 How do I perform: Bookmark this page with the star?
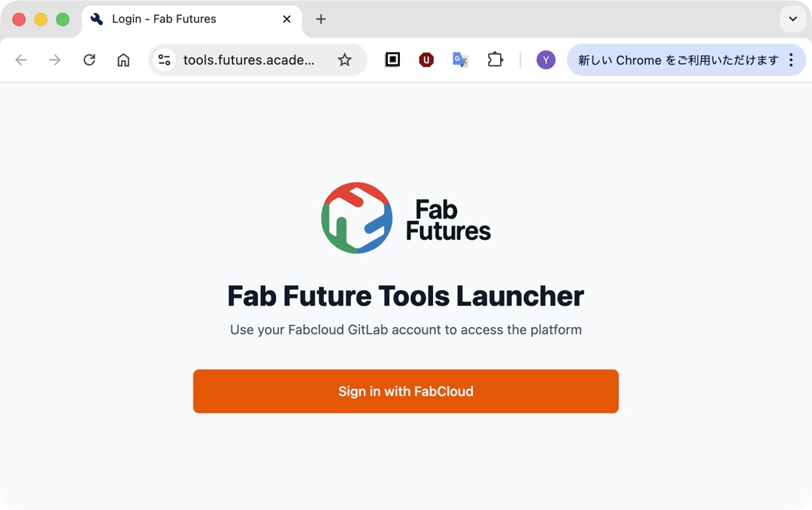(x=344, y=60)
